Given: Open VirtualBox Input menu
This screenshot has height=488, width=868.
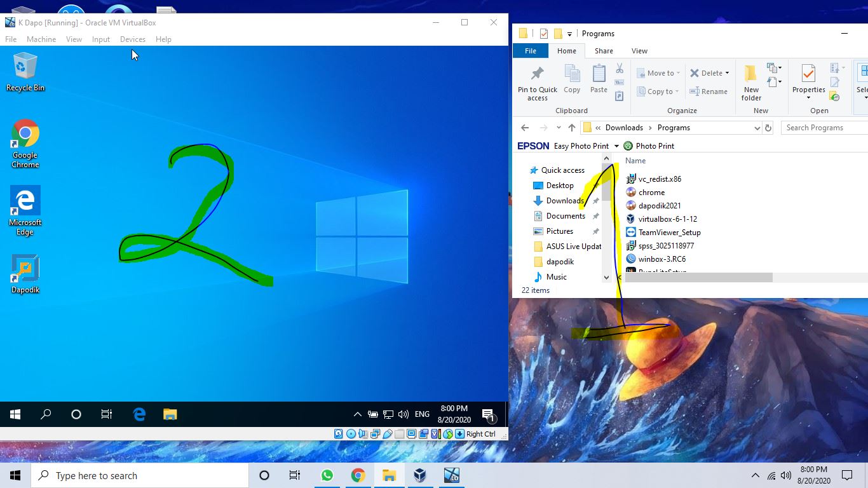Looking at the screenshot, I should pos(100,39).
